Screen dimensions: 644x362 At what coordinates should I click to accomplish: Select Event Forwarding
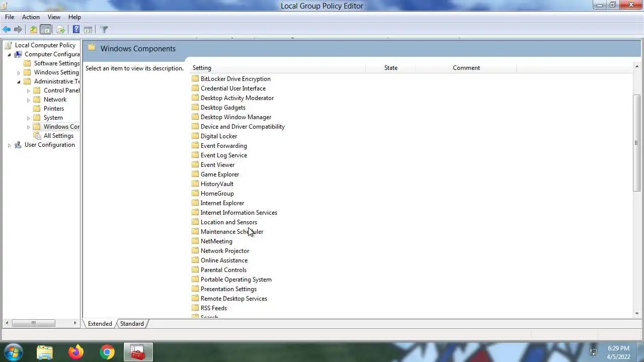point(224,146)
